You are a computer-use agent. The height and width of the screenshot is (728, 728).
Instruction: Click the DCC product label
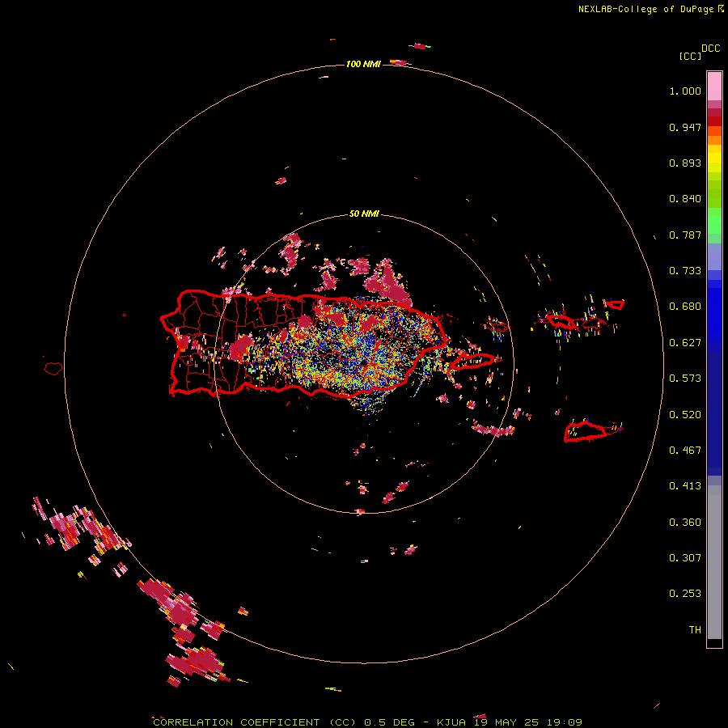pos(711,49)
